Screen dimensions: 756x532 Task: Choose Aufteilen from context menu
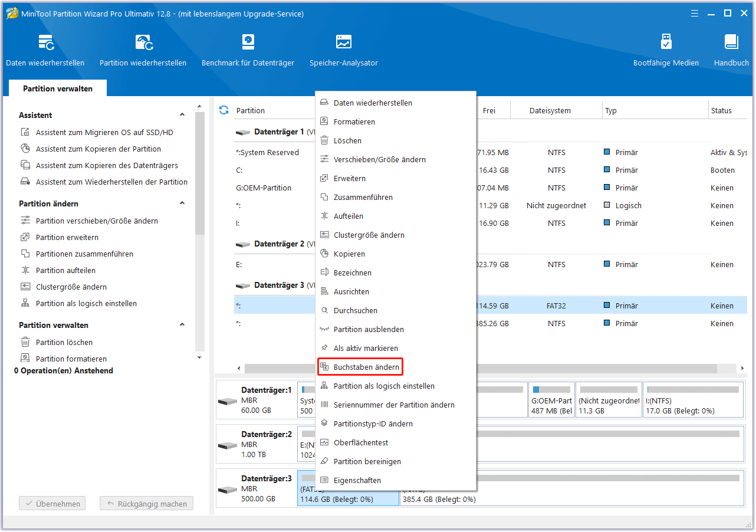pos(396,216)
